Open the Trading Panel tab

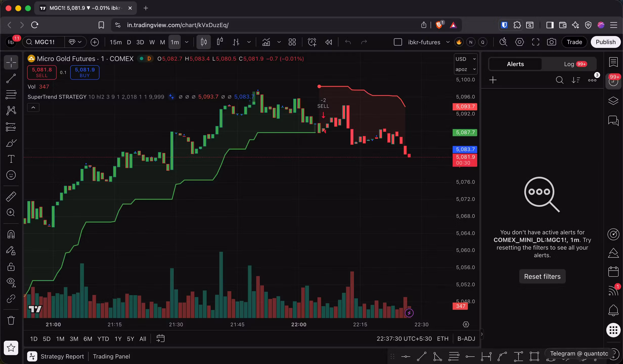coord(111,356)
